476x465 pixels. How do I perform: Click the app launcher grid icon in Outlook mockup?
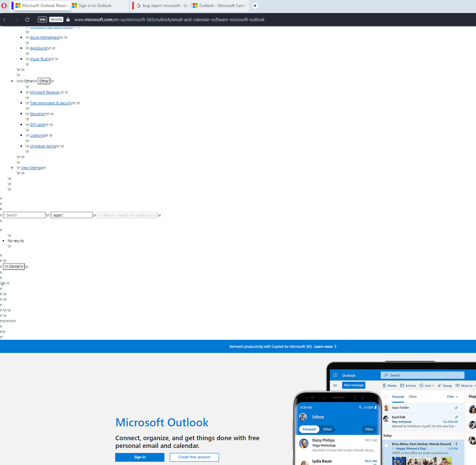point(335,375)
